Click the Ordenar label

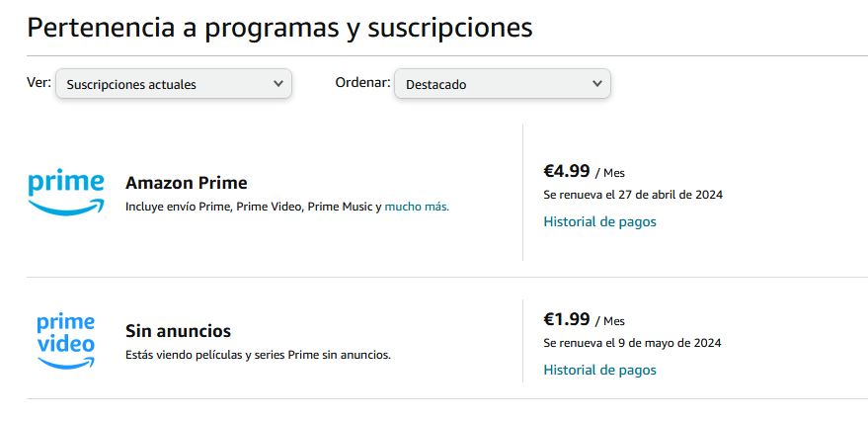click(x=362, y=83)
